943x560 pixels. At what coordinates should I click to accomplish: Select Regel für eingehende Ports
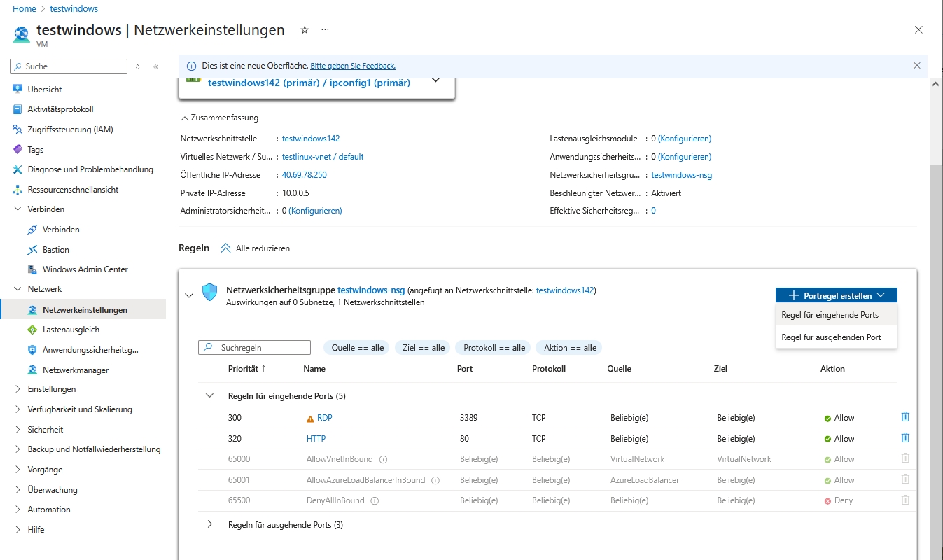tap(830, 315)
